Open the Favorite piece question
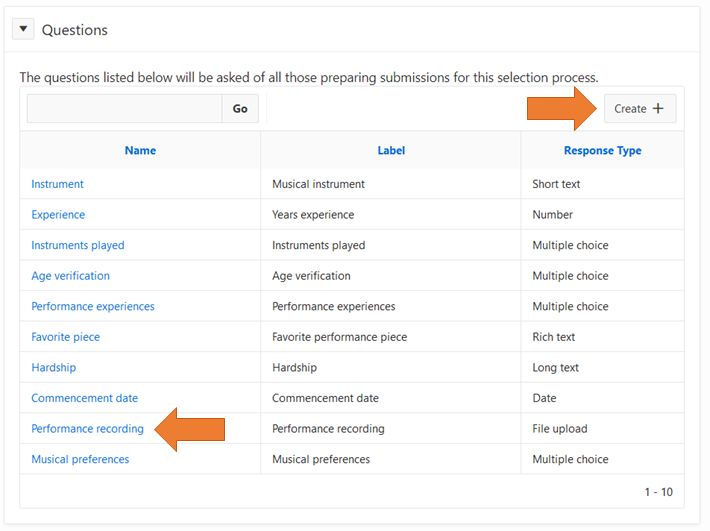Screen dimensions: 710x531 pos(65,337)
